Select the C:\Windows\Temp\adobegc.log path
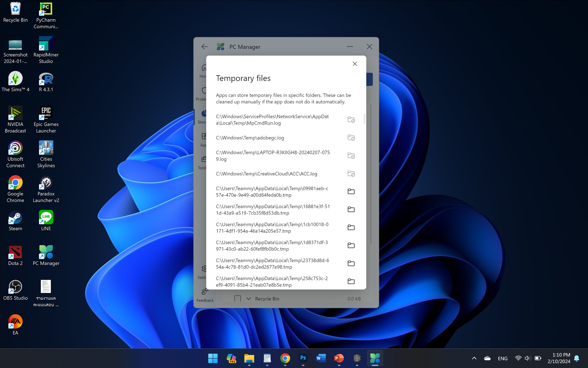Image resolution: width=588 pixels, height=368 pixels. (250, 138)
